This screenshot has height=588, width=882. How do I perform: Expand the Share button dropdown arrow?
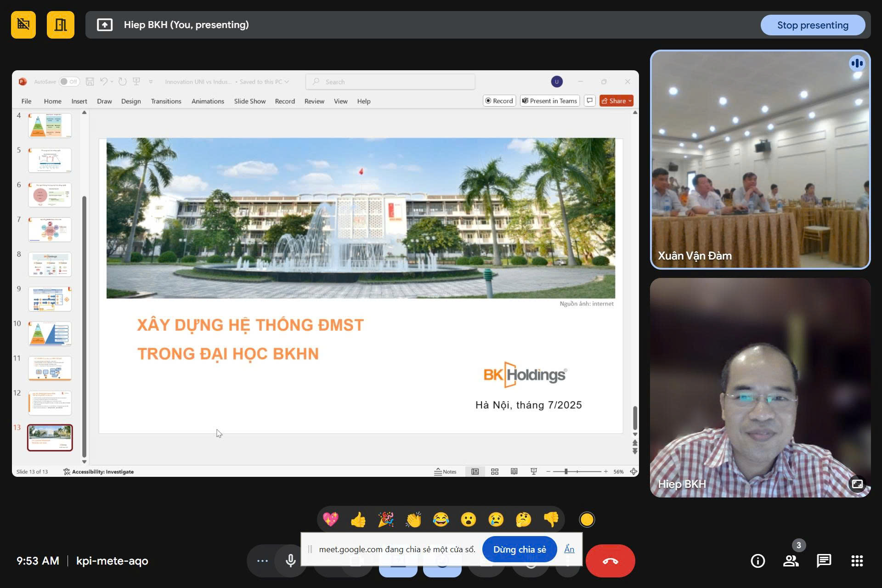pyautogui.click(x=630, y=101)
